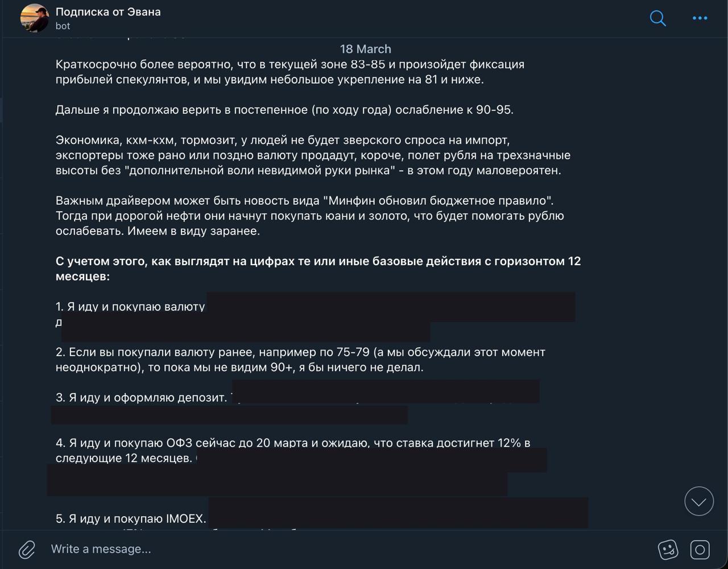
Task: Attach a file using the paperclip icon
Action: (27, 549)
